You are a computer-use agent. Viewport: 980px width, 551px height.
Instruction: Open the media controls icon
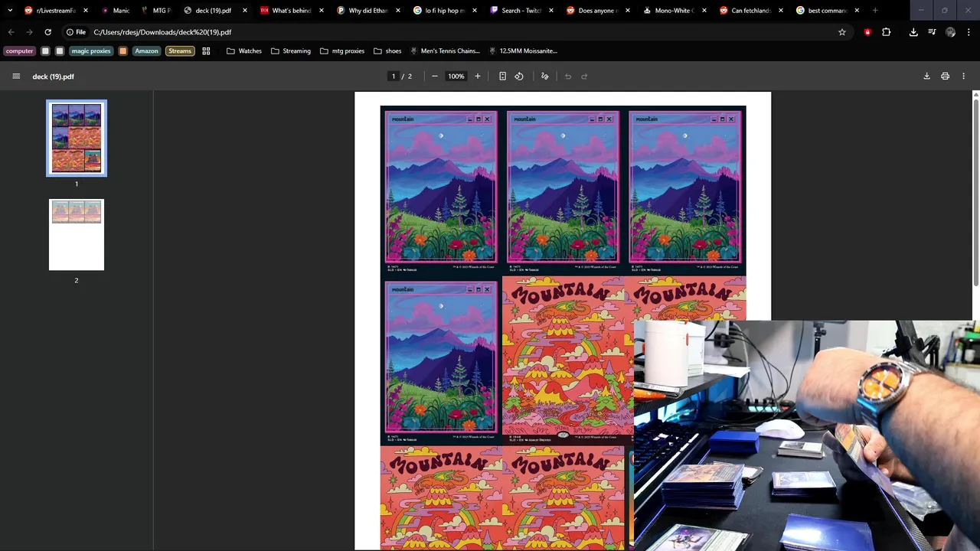pyautogui.click(x=932, y=32)
